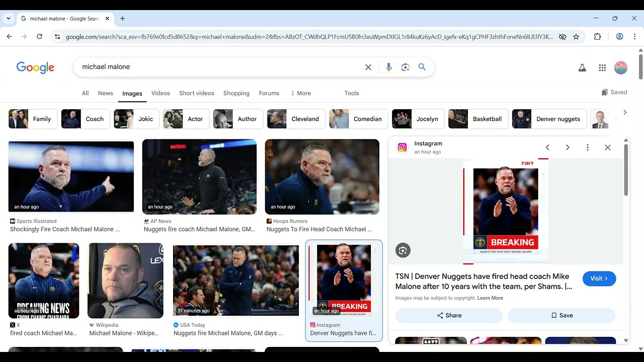Reload the page
Viewport: 644px width, 362px height.
pyautogui.click(x=39, y=37)
